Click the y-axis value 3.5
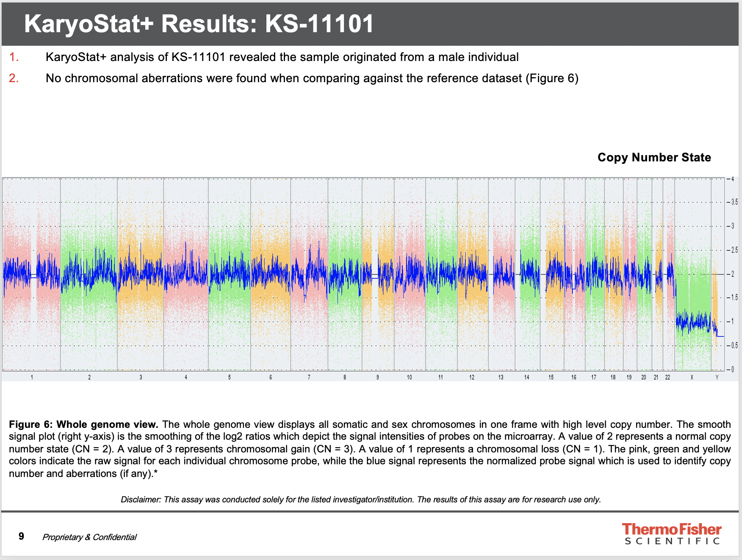 coord(735,202)
